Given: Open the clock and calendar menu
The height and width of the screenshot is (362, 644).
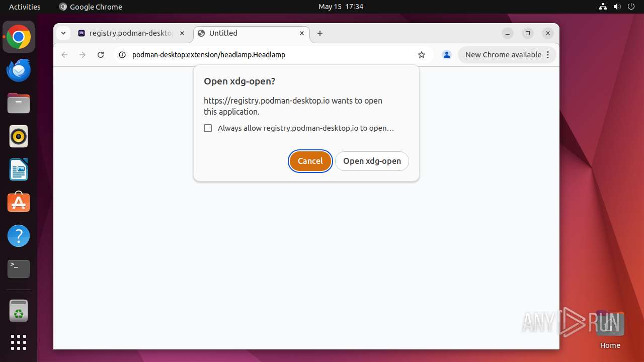Looking at the screenshot, I should pos(341,7).
